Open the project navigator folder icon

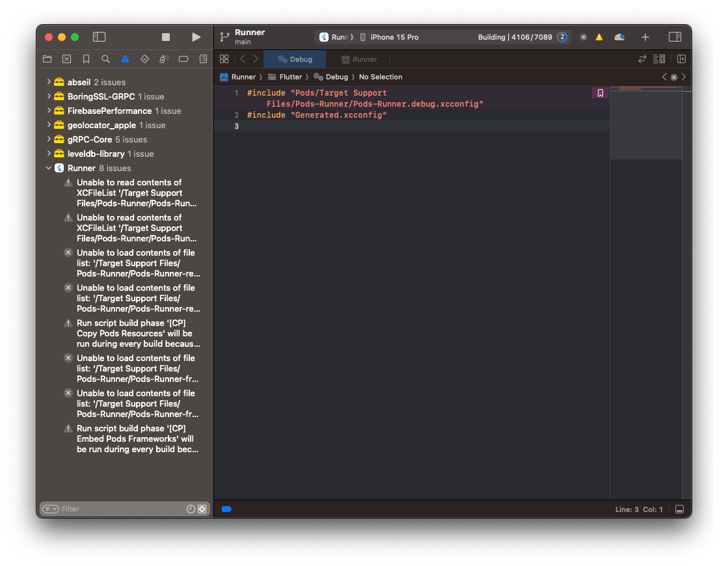tap(47, 59)
